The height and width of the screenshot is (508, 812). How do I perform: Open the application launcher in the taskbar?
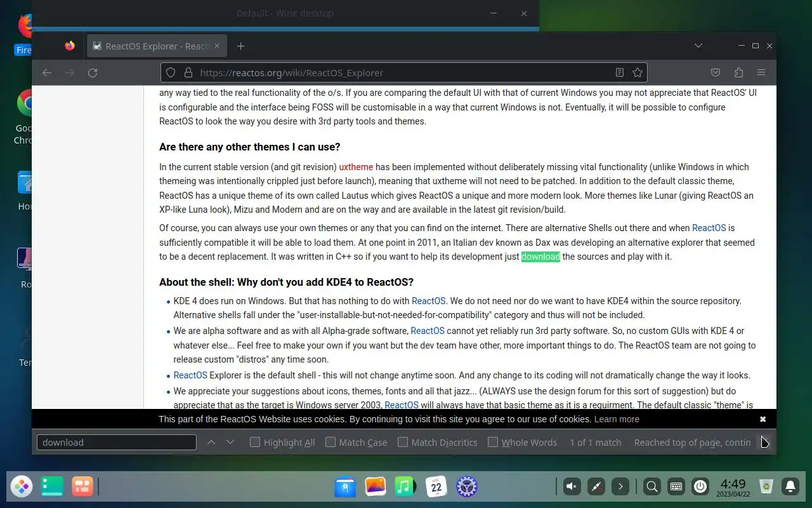[22, 486]
